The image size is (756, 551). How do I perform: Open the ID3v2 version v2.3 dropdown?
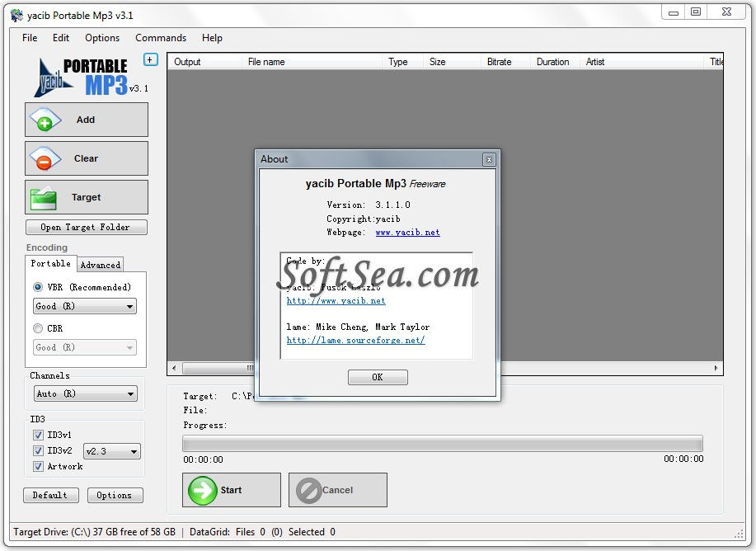(x=112, y=452)
